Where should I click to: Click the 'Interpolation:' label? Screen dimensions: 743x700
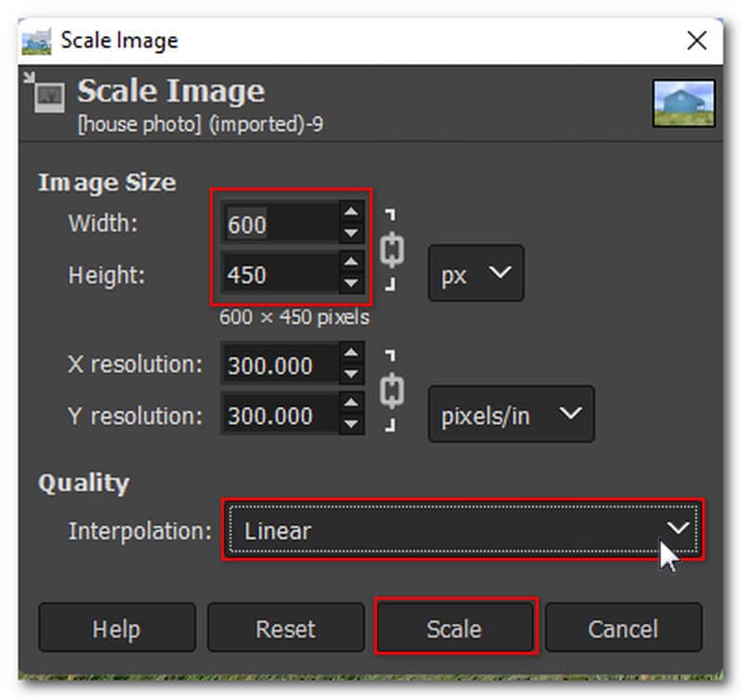click(140, 531)
